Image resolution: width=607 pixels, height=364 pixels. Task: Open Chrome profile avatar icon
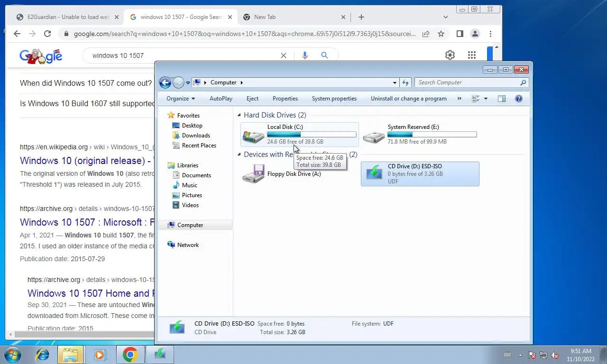[475, 34]
